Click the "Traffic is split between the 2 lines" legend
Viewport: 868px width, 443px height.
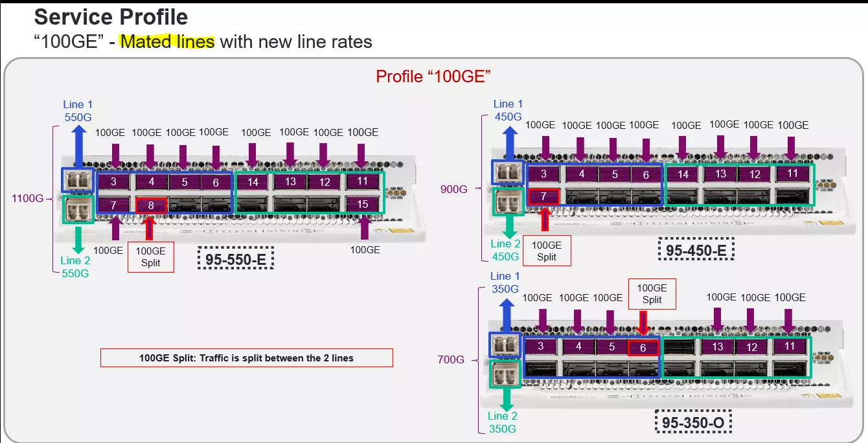pyautogui.click(x=246, y=358)
